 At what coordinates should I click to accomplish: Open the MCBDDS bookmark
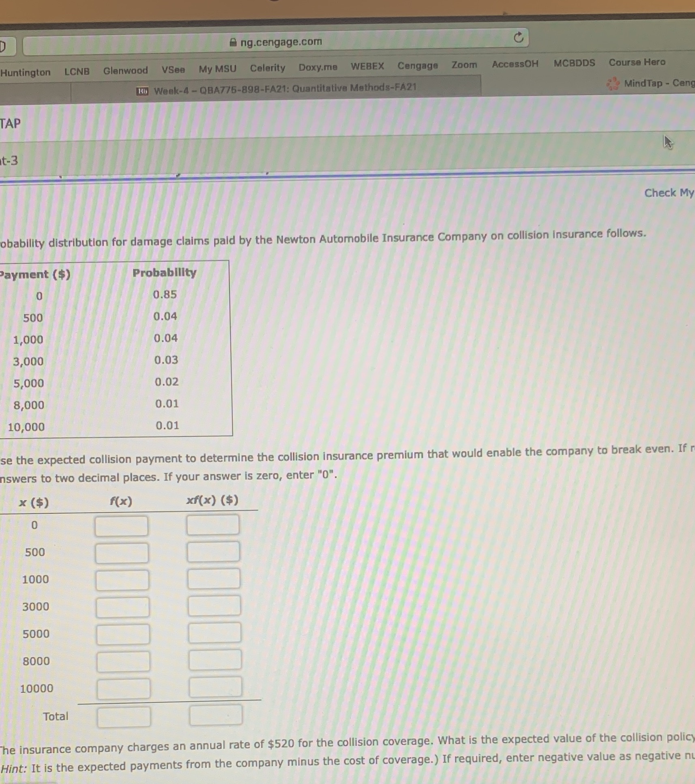coord(574,63)
